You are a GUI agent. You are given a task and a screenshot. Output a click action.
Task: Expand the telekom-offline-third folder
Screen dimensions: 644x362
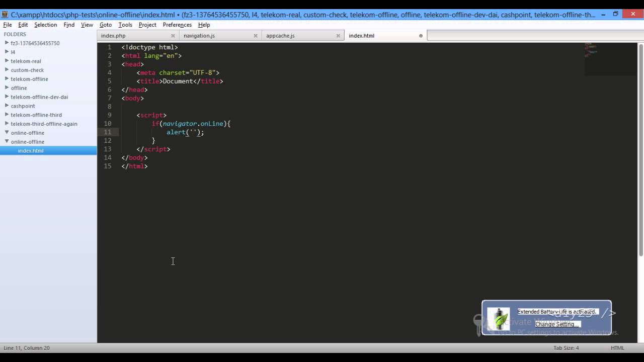(7, 115)
